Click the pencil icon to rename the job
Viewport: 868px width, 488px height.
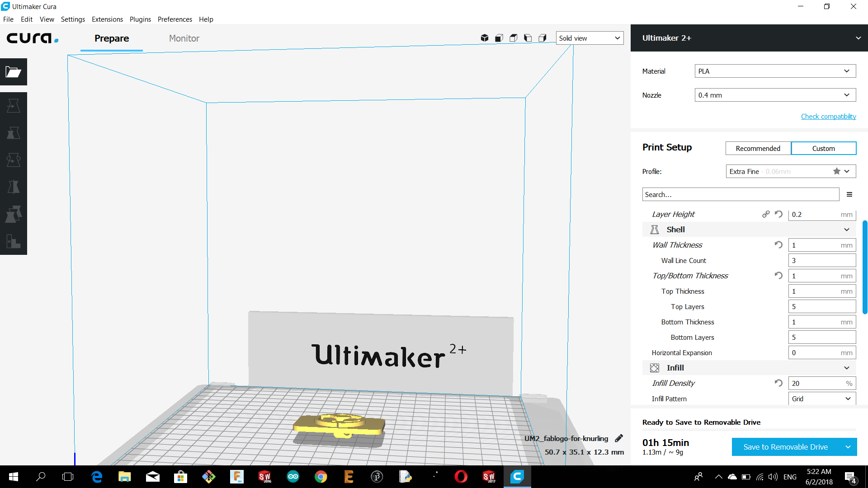tap(619, 438)
